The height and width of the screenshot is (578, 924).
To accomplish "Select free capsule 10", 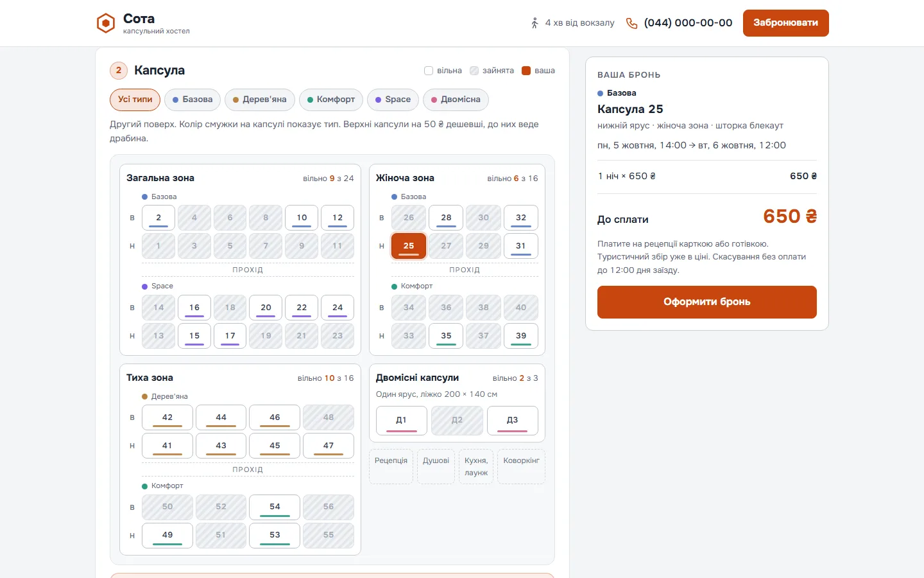I will point(302,218).
